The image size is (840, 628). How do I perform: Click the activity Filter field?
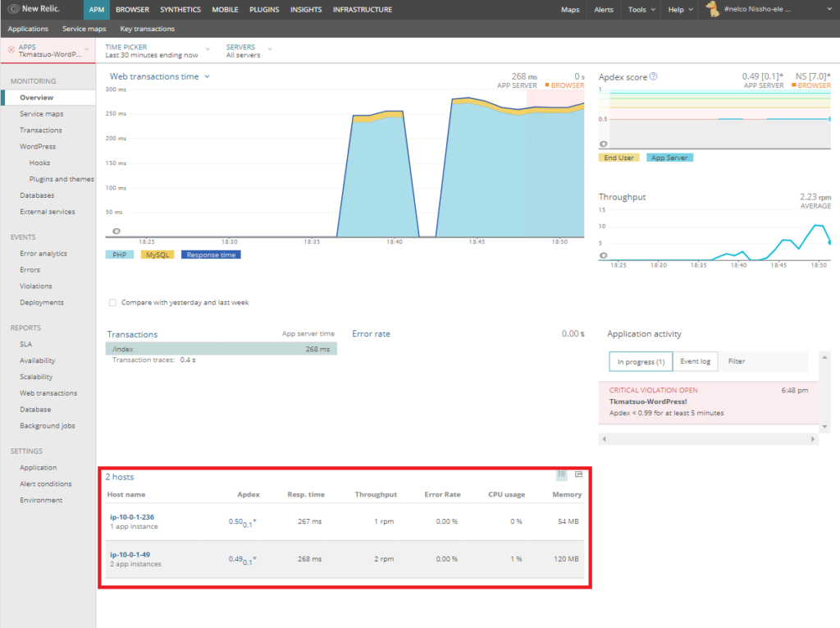pos(763,361)
